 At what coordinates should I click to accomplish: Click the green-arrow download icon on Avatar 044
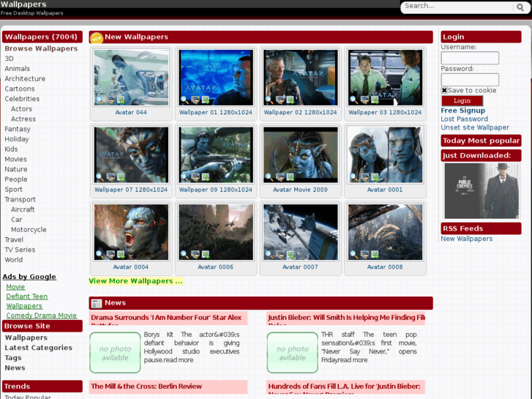click(121, 100)
